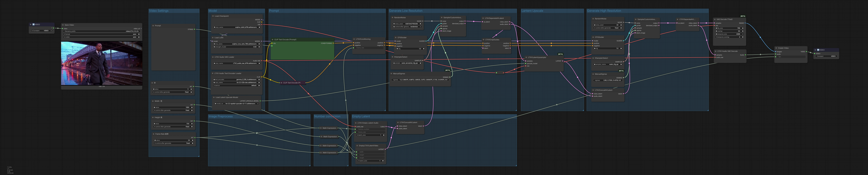
Task: Open the device dropdown set to default
Action: [x=237, y=86]
